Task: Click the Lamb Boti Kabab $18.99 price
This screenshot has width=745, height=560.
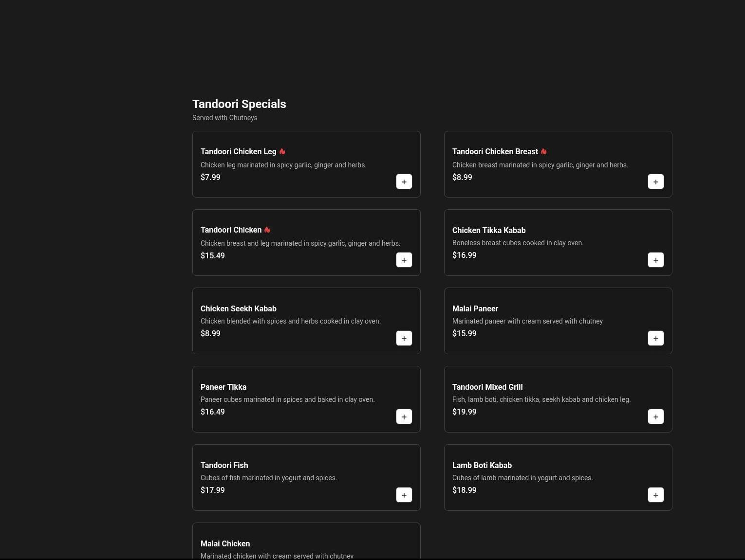Action: (464, 490)
